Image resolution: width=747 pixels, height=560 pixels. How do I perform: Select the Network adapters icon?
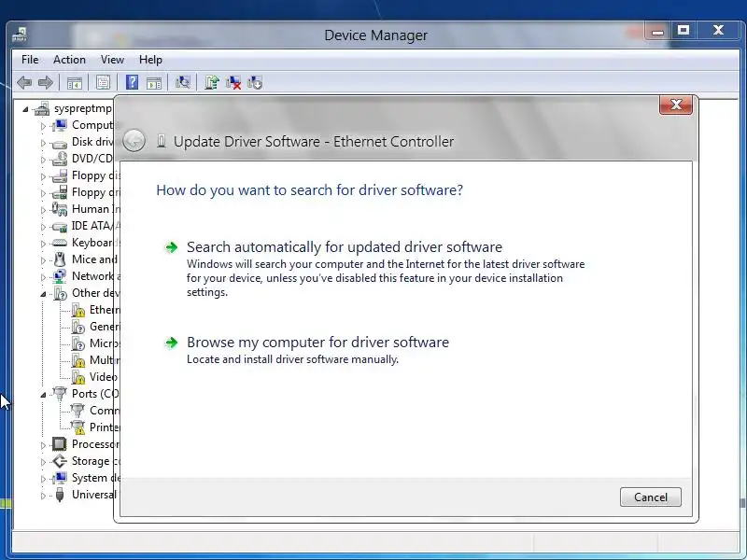tap(60, 276)
